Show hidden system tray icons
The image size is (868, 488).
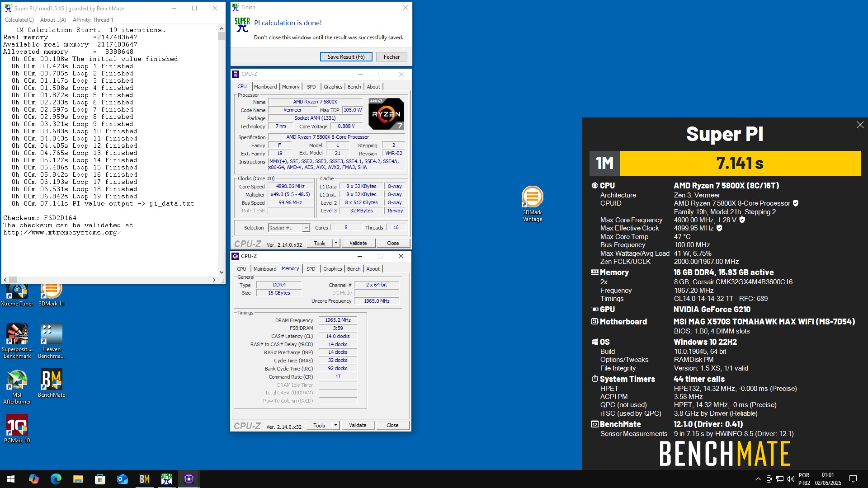tap(758, 479)
